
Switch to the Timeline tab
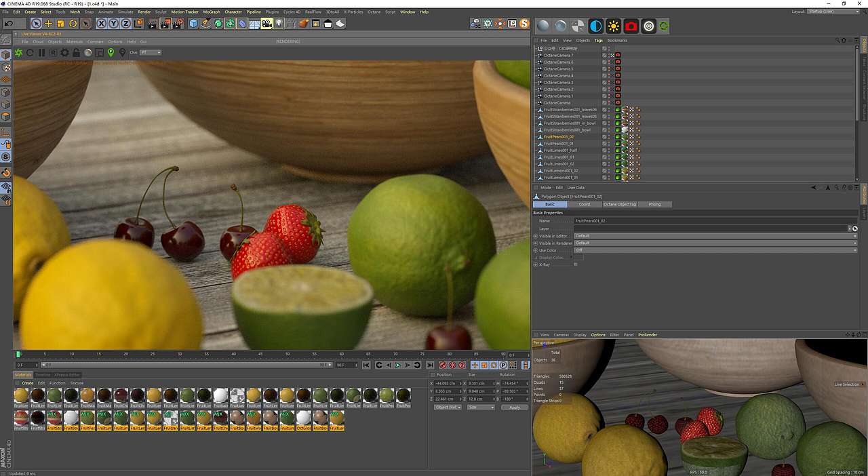click(43, 375)
